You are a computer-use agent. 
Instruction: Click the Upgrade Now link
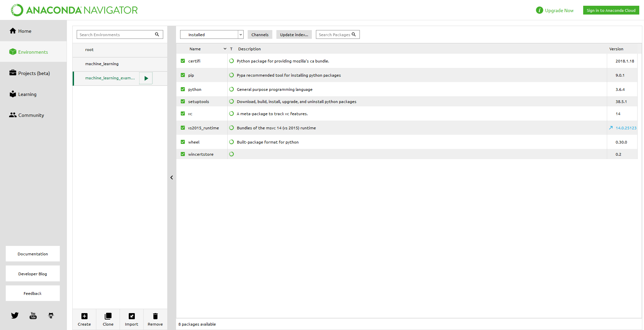click(x=559, y=10)
